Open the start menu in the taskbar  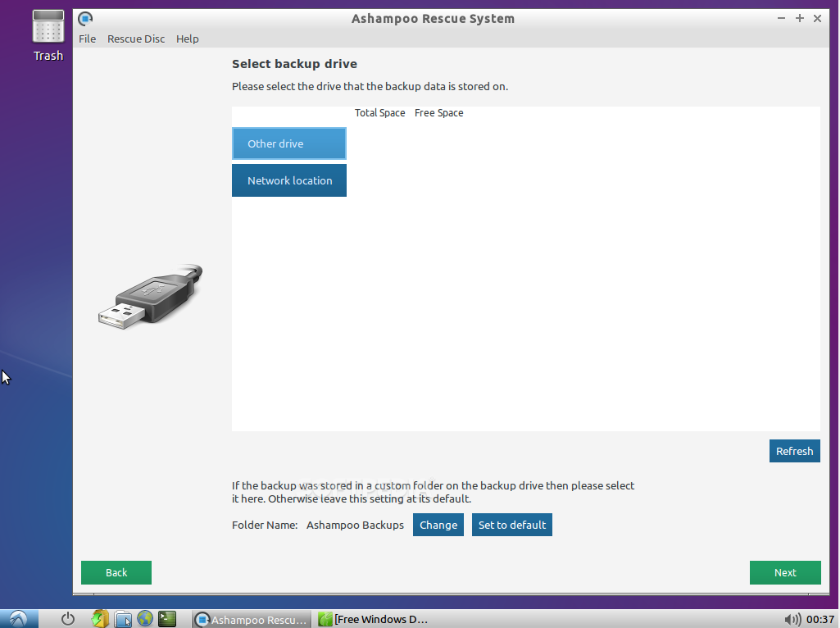pos(19,619)
